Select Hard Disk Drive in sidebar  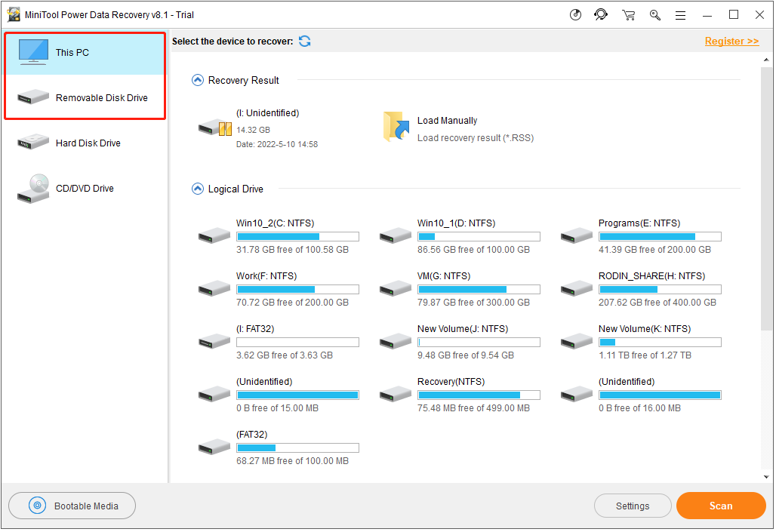(x=85, y=143)
